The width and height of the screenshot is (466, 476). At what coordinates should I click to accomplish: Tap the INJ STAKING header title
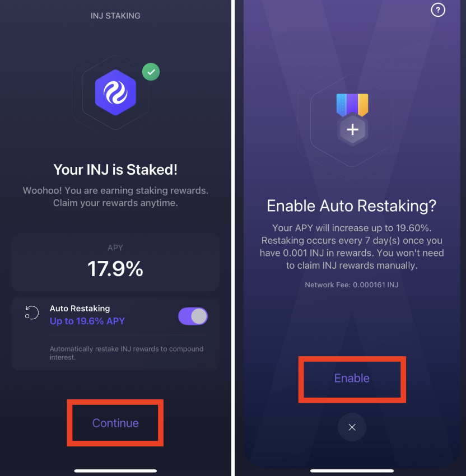click(x=115, y=16)
